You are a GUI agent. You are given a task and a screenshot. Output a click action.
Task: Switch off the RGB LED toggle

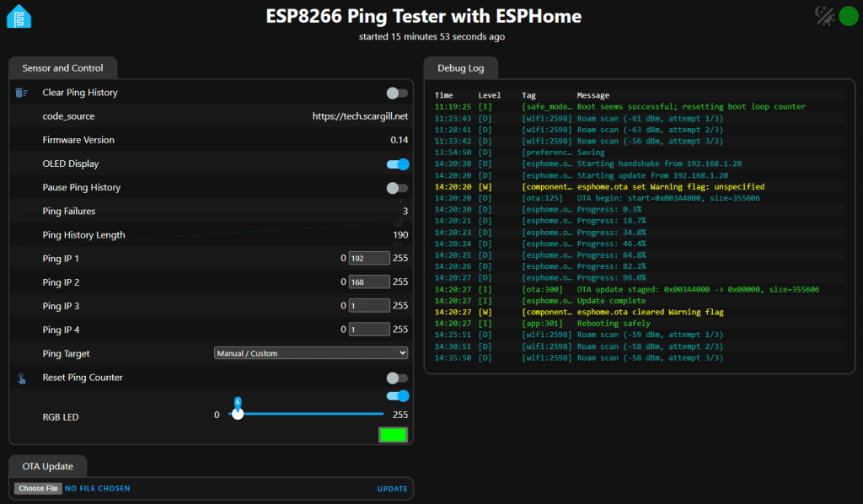(x=398, y=396)
